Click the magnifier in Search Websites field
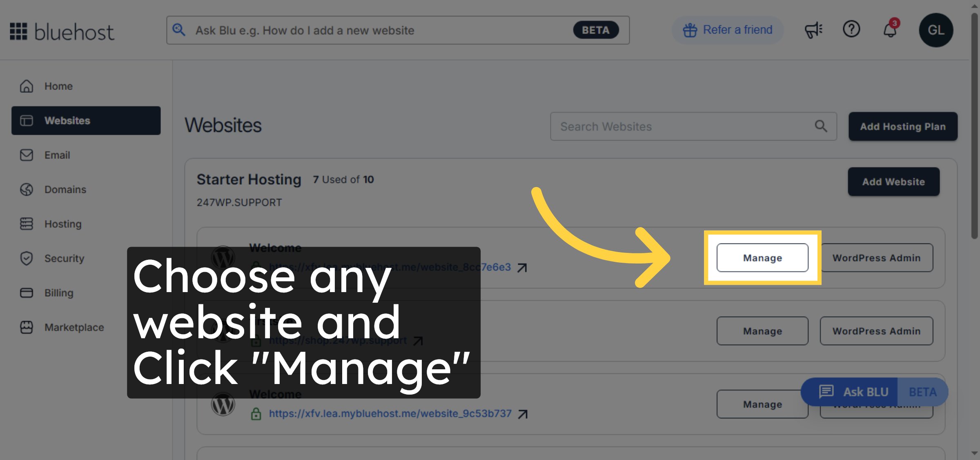Screen dimensions: 980x460 [x=821, y=126]
